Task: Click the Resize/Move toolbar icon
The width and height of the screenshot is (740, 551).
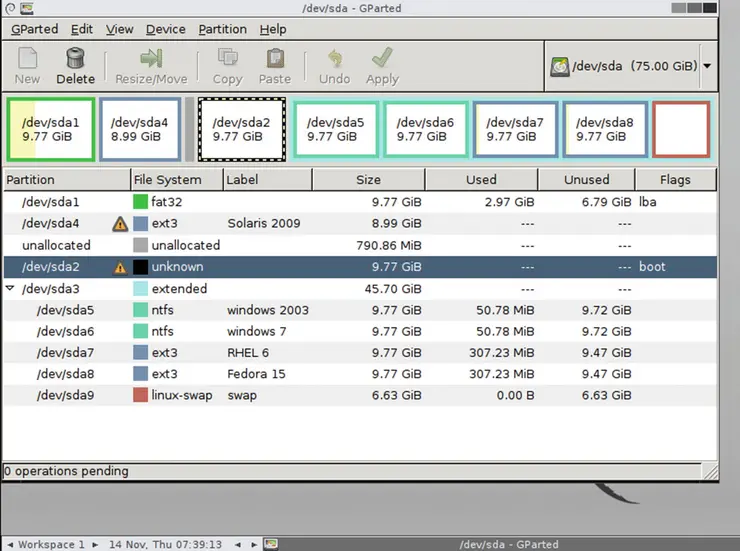Action: coord(151,59)
